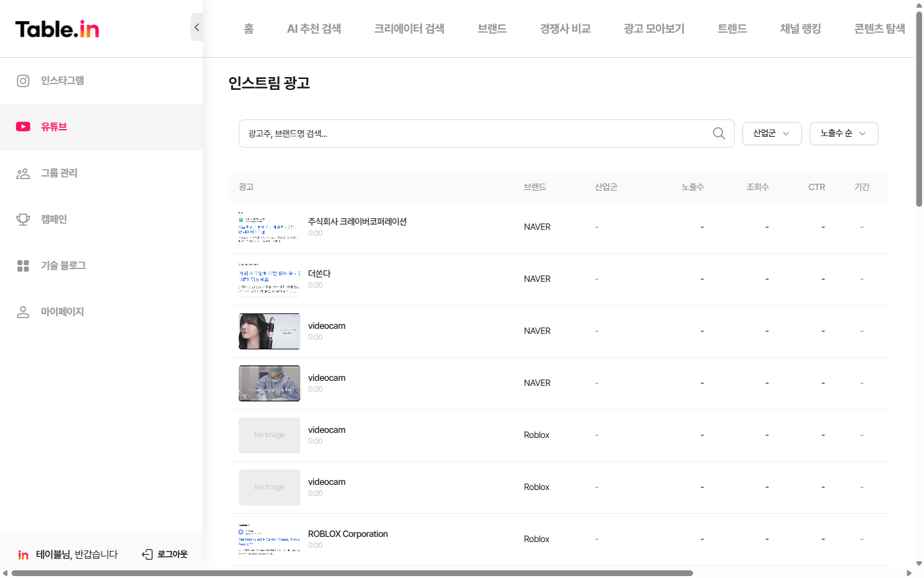Collapse the left sidebar with the chevron
924x578 pixels.
196,27
